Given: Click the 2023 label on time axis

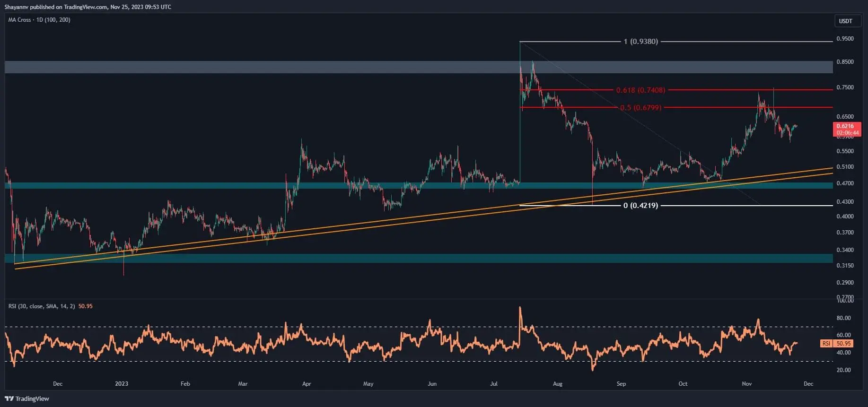Looking at the screenshot, I should click(122, 384).
